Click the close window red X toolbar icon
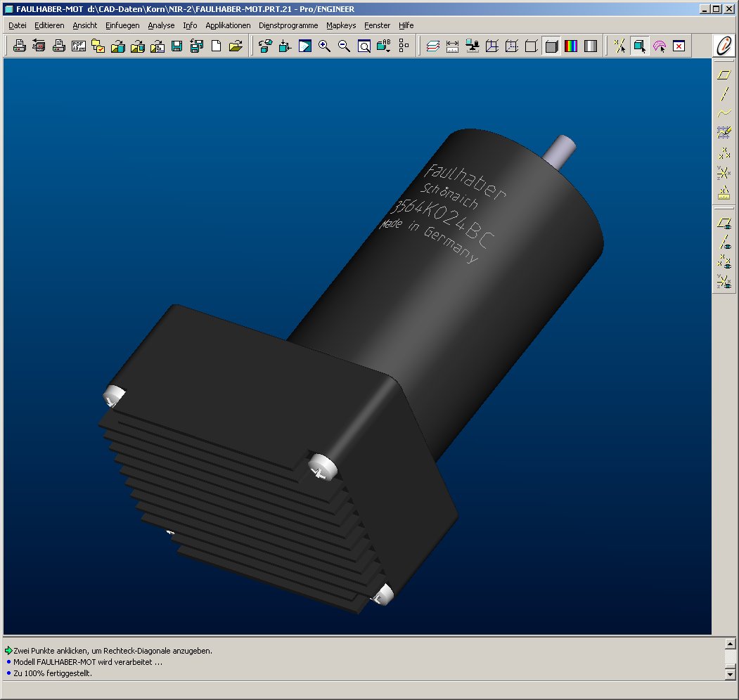739x700 pixels. 679,46
